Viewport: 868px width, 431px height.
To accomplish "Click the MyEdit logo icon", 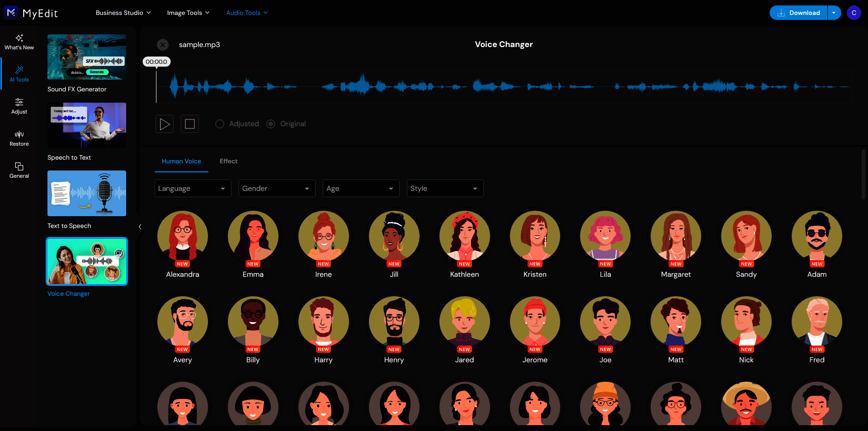I will (x=11, y=13).
